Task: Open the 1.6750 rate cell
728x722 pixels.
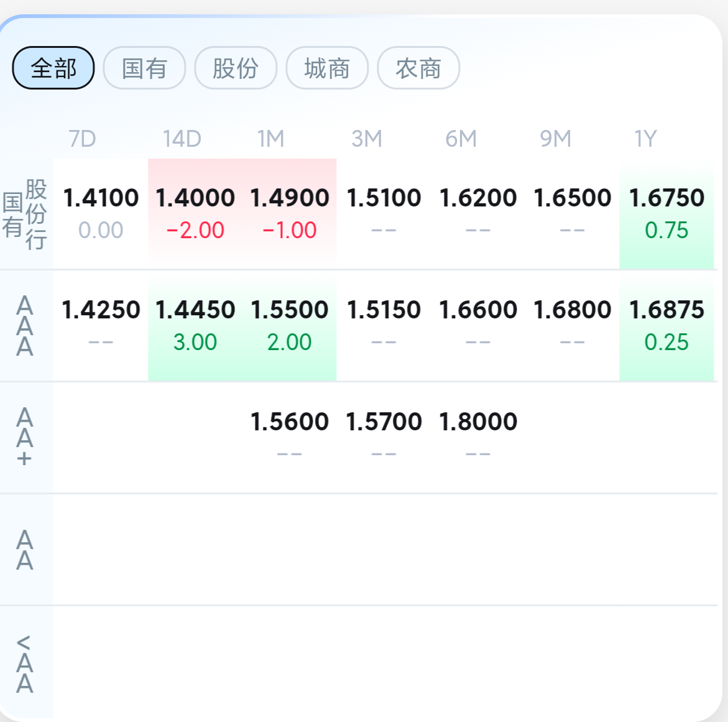Action: tap(666, 198)
